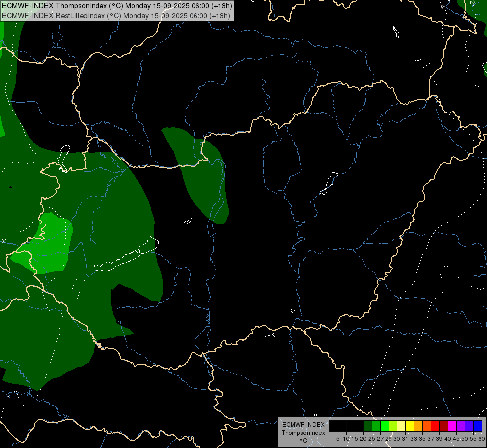Click the legend scale value 5
This screenshot has width=487, height=448.
pos(338,439)
